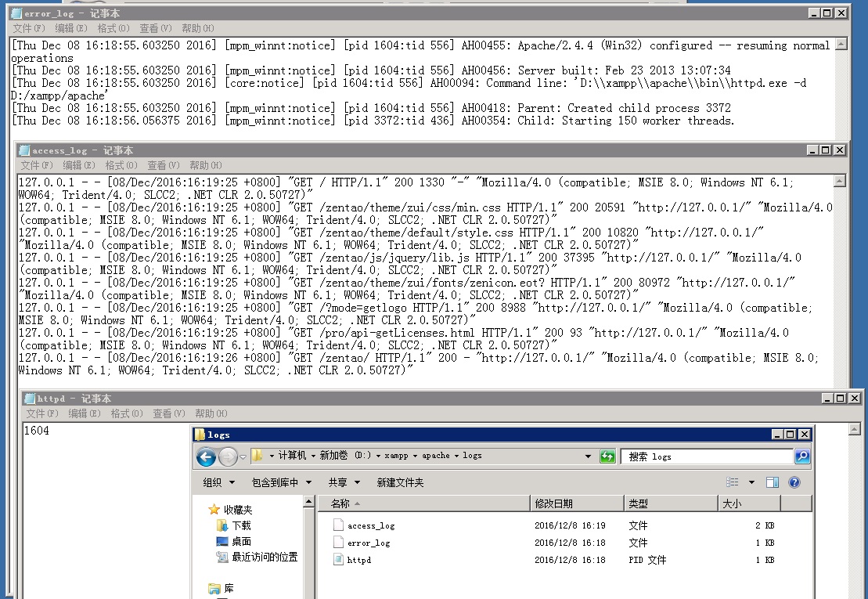Click the help question mark icon
The height and width of the screenshot is (599, 868).
click(794, 482)
